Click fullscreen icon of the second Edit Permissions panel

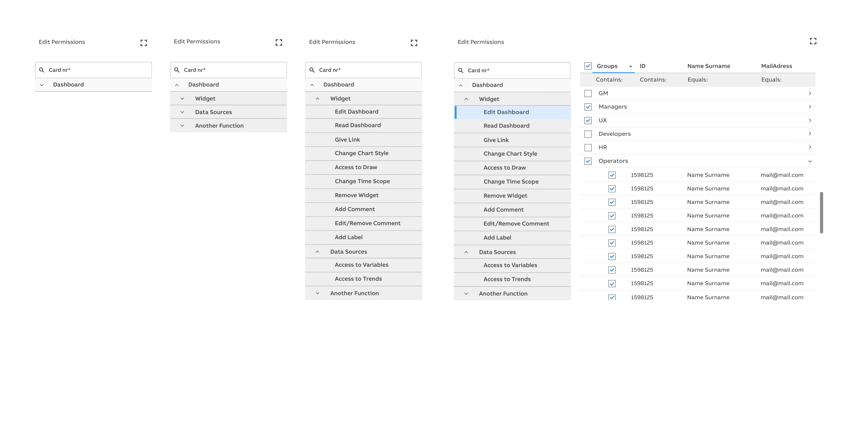click(279, 42)
